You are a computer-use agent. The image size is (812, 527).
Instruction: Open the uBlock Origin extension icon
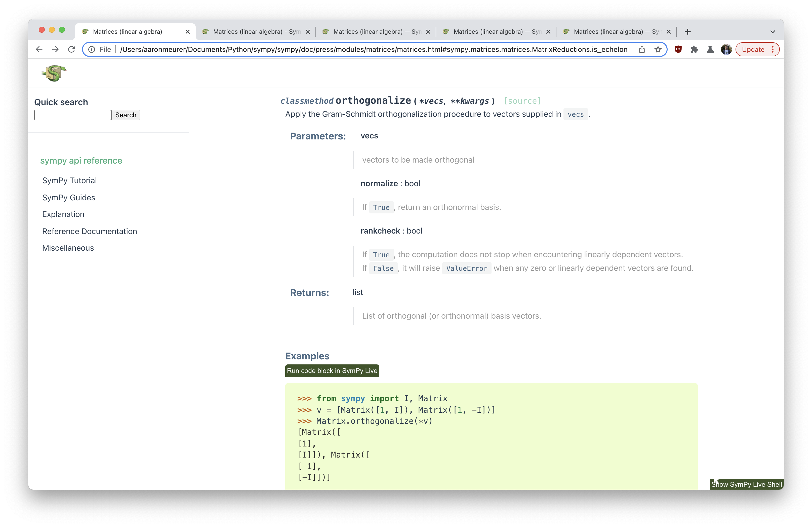[678, 49]
